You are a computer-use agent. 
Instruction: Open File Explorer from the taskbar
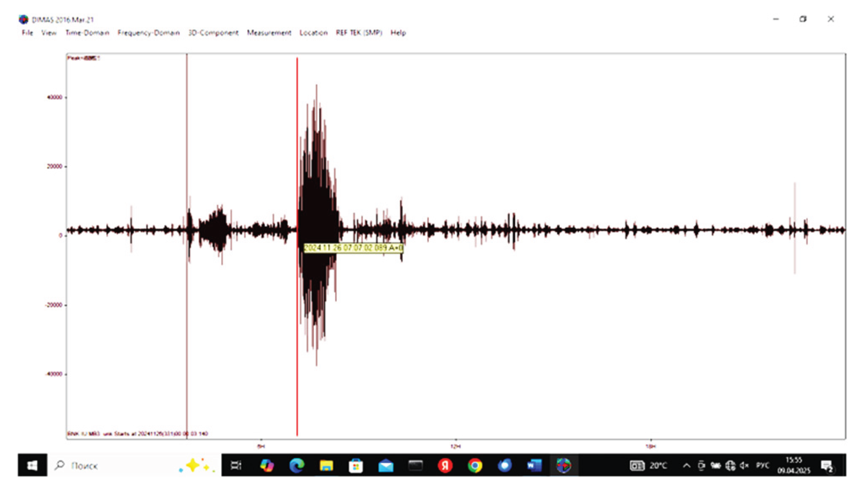(x=326, y=465)
